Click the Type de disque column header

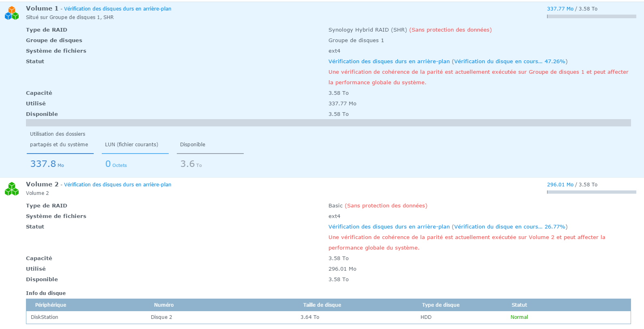[x=441, y=305]
